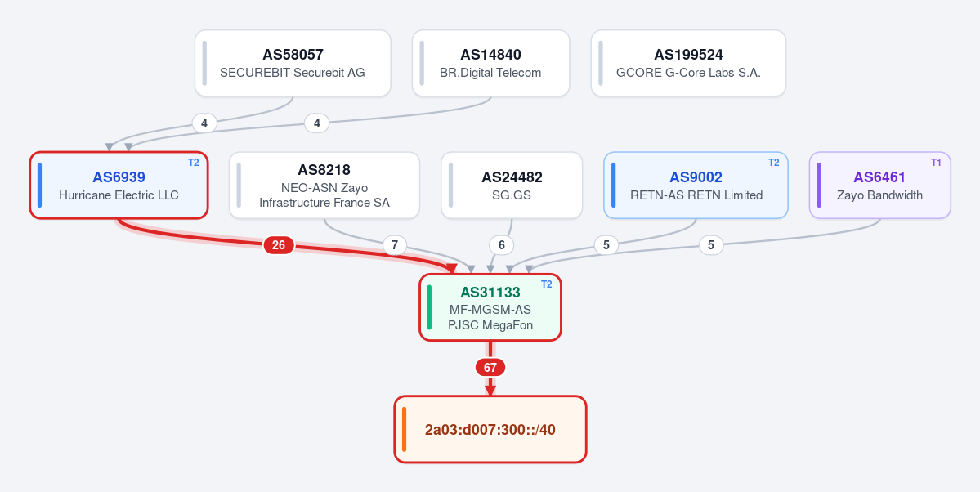Select prefix node 2a03:d007:300::/40
The width and height of the screenshot is (980, 492).
pyautogui.click(x=490, y=430)
